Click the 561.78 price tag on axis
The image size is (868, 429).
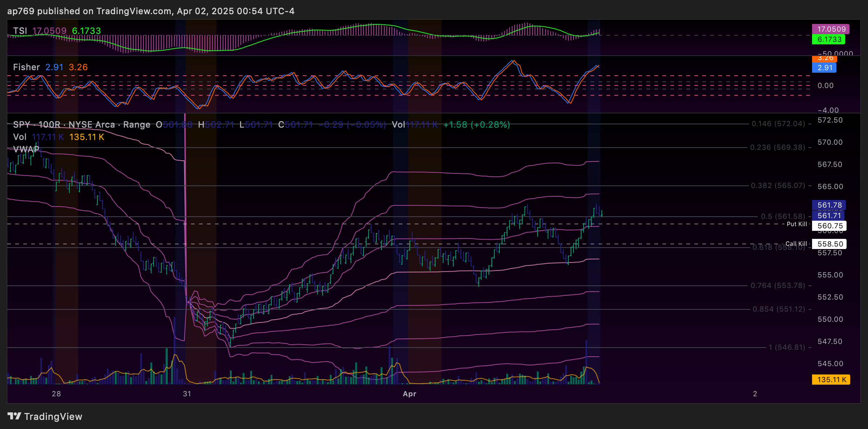[x=829, y=205]
